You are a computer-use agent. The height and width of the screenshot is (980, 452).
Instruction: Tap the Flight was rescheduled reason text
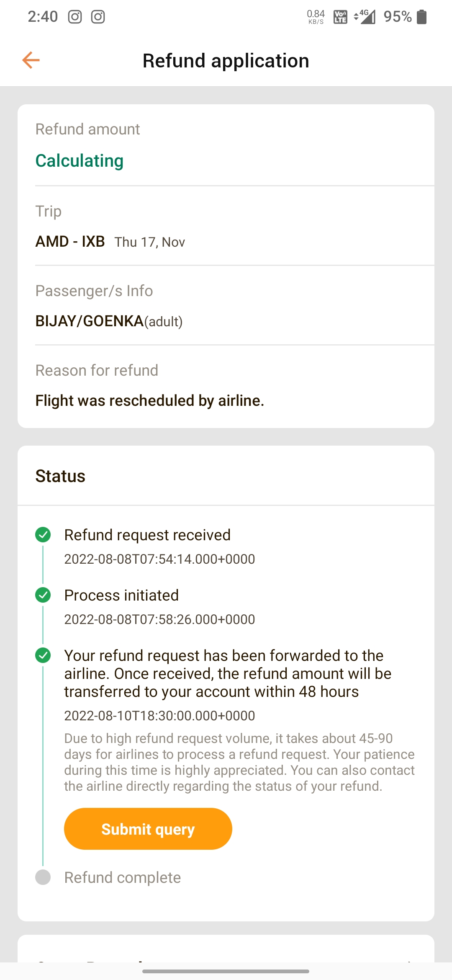pyautogui.click(x=150, y=401)
